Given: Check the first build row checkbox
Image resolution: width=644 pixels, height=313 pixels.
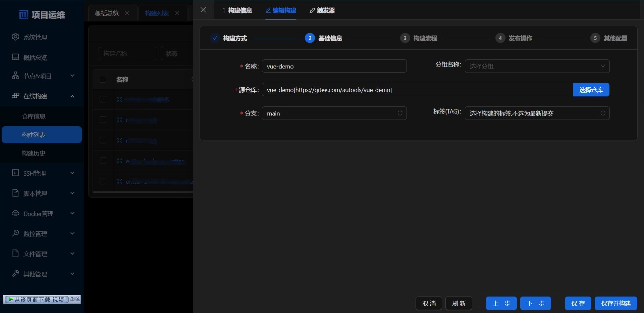Looking at the screenshot, I should pos(103,99).
